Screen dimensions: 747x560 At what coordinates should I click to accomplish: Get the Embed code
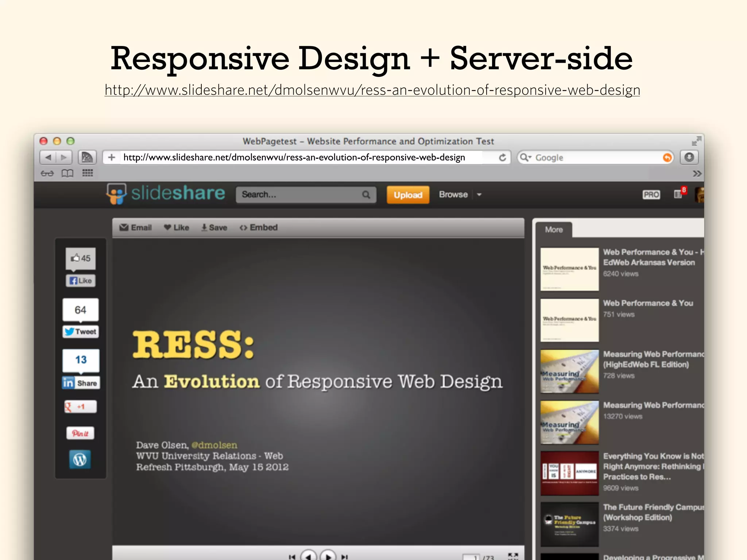[x=259, y=227]
